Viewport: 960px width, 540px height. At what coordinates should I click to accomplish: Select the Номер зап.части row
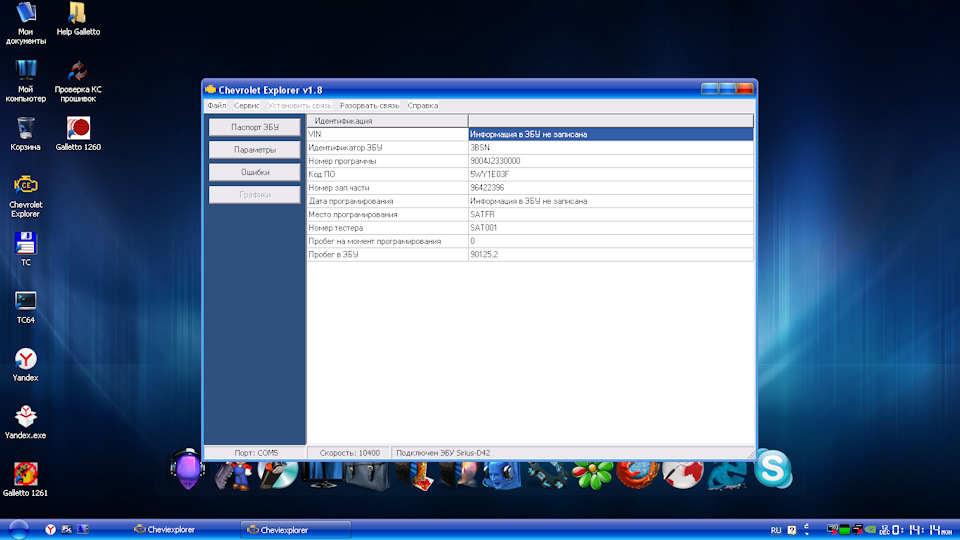click(530, 188)
